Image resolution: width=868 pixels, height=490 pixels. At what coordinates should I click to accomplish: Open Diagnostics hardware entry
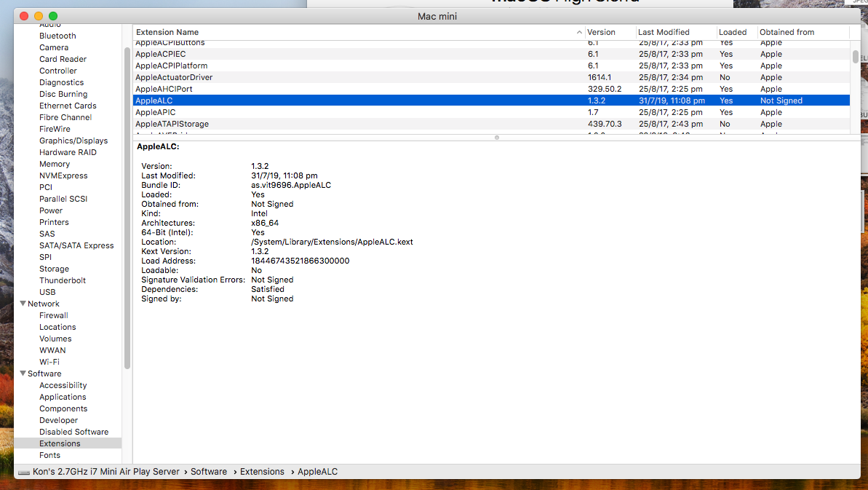tap(61, 82)
